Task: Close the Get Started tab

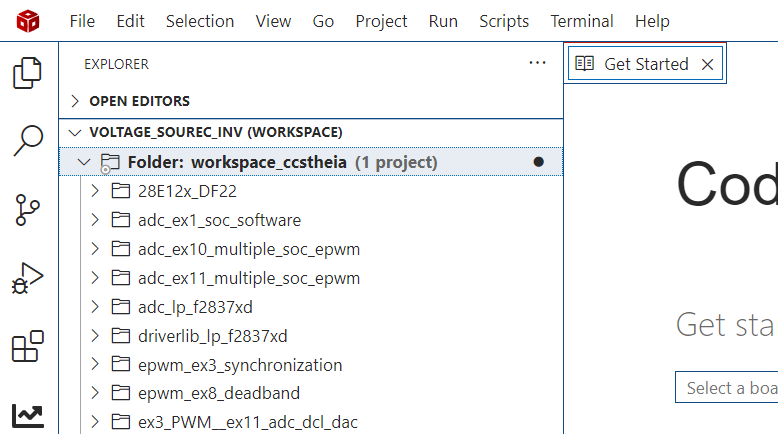Action: click(x=708, y=64)
